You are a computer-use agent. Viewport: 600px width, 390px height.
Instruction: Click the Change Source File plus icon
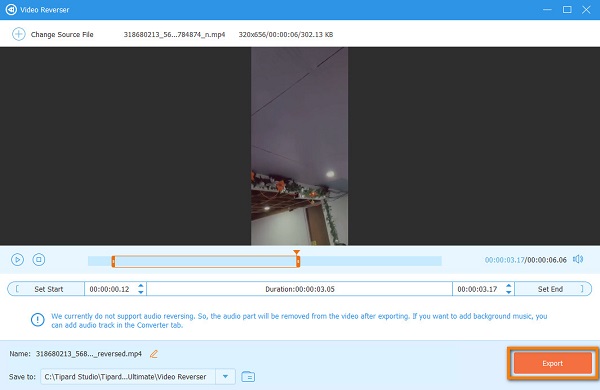18,34
